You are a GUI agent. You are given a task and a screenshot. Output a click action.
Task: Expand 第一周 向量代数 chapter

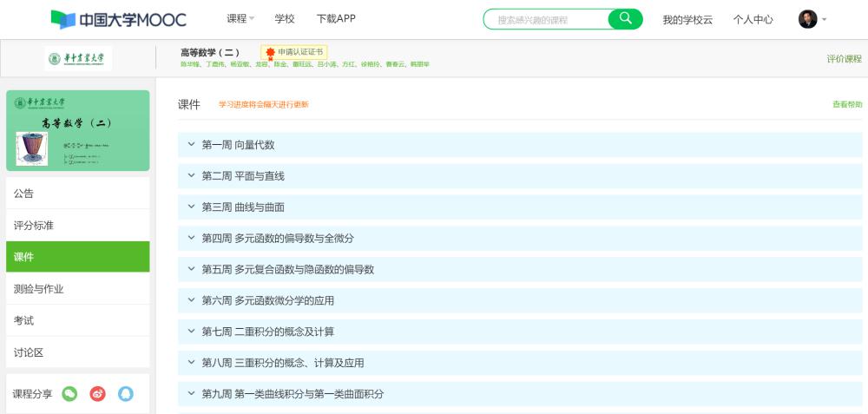click(520, 145)
